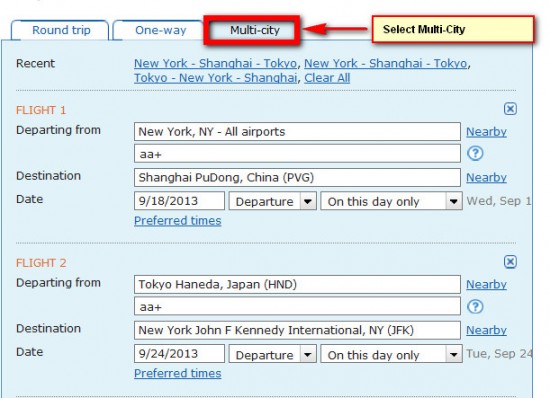Screen dimensions: 550x398
Task: Open the Flight 1 Departure dropdown
Action: tap(273, 201)
